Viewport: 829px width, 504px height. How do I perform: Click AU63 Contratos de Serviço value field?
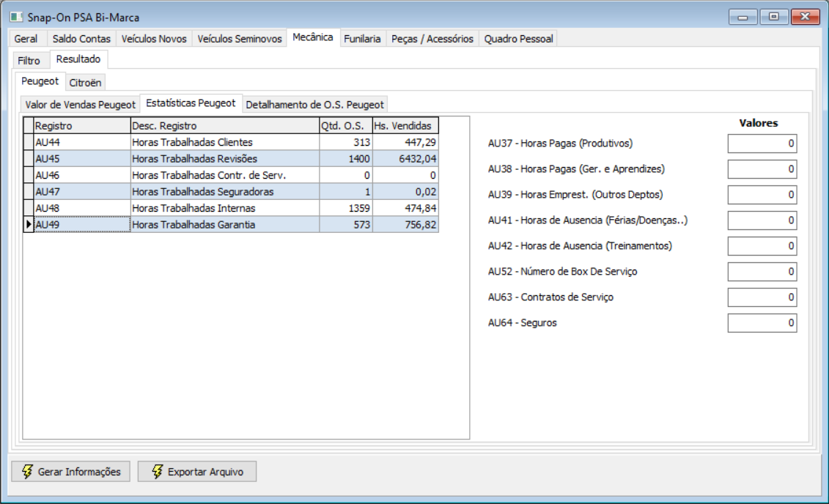coord(762,297)
